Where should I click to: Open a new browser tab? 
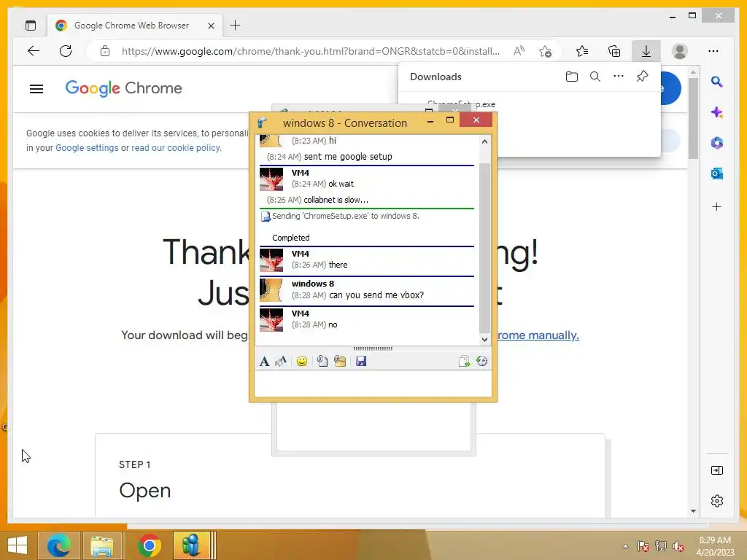tap(236, 26)
